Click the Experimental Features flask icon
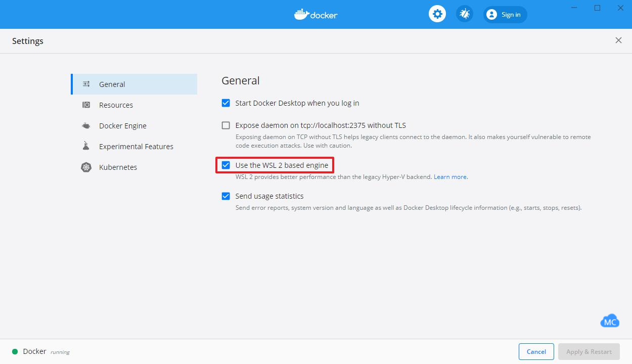Image resolution: width=632 pixels, height=364 pixels. coord(86,146)
